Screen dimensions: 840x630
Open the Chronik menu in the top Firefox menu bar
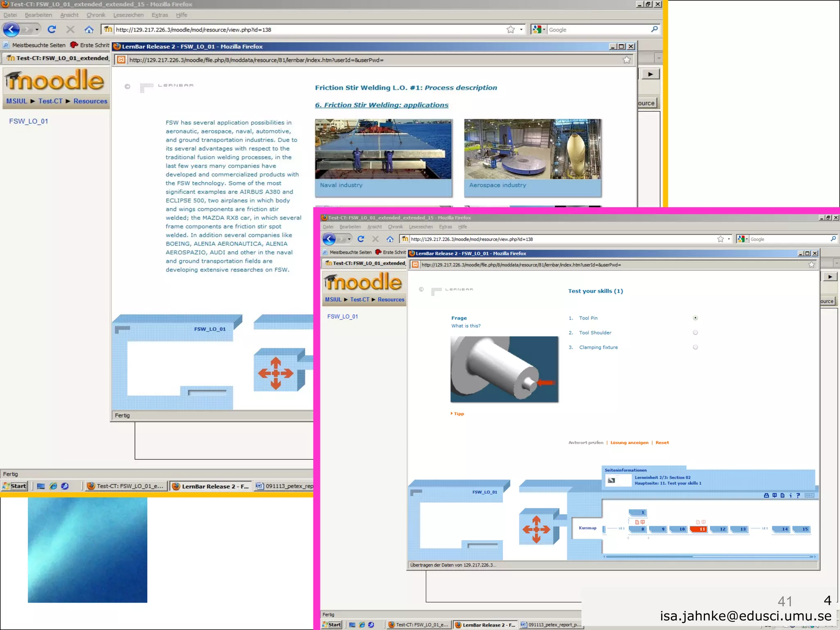96,15
